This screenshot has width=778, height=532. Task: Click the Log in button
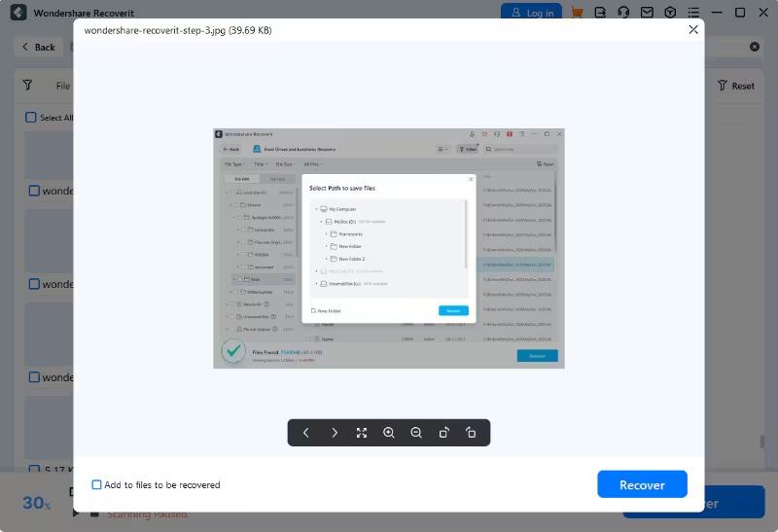pyautogui.click(x=532, y=13)
